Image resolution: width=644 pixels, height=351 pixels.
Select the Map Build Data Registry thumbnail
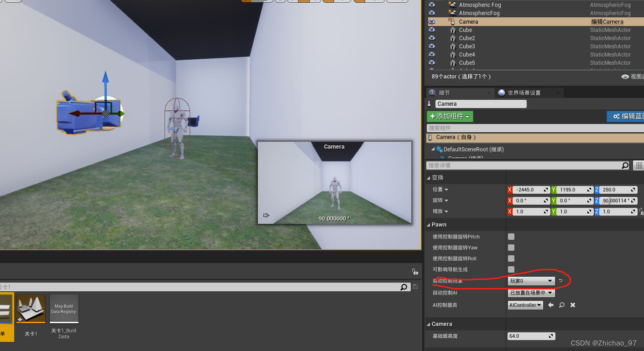[64, 309]
